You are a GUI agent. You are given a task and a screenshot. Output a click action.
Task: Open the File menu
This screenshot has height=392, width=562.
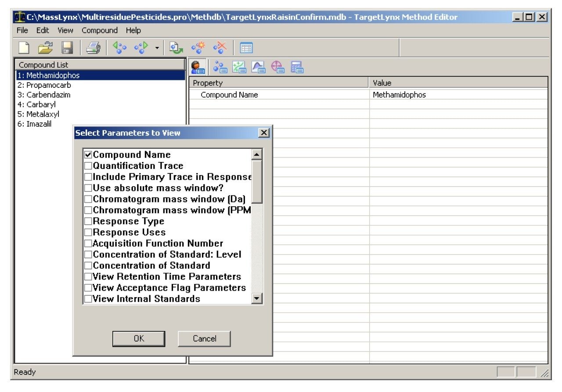(x=22, y=30)
